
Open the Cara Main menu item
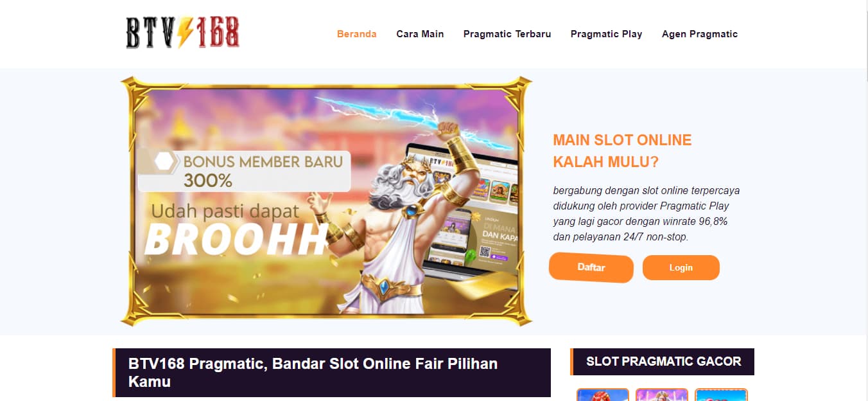(420, 34)
